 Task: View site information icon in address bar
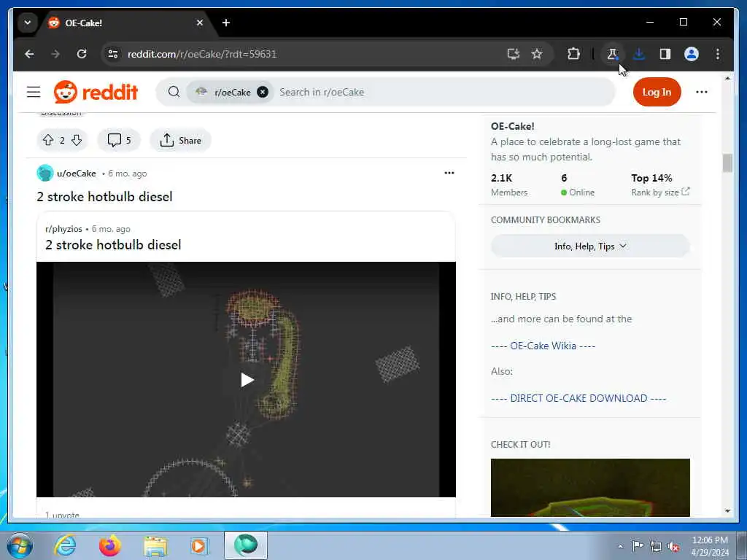pos(113,54)
